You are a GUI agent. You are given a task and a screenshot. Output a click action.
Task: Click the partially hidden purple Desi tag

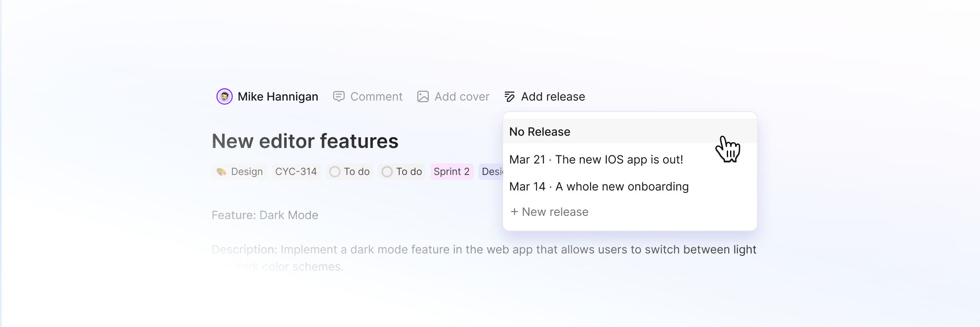(491, 172)
